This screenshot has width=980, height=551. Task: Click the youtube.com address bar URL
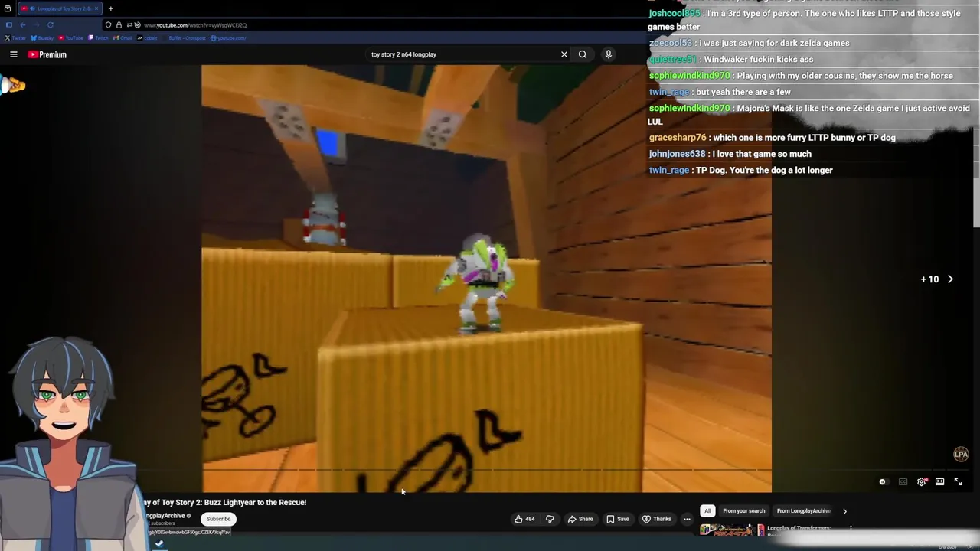tap(195, 25)
